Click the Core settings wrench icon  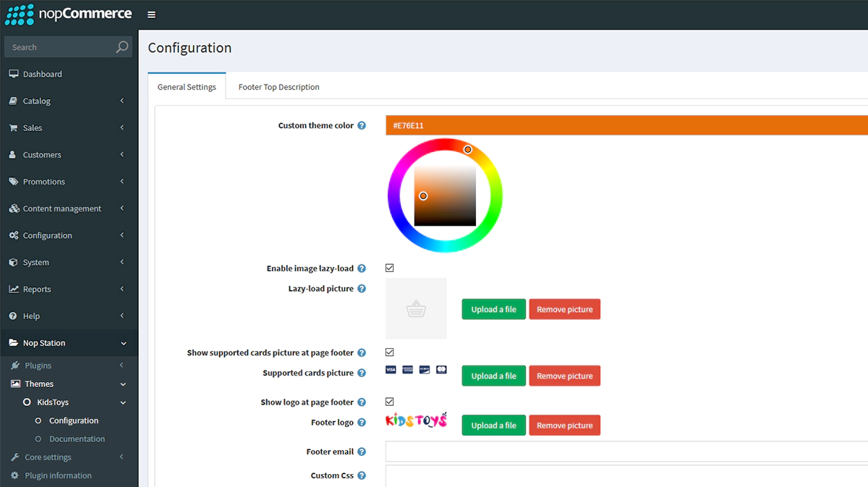pos(15,457)
